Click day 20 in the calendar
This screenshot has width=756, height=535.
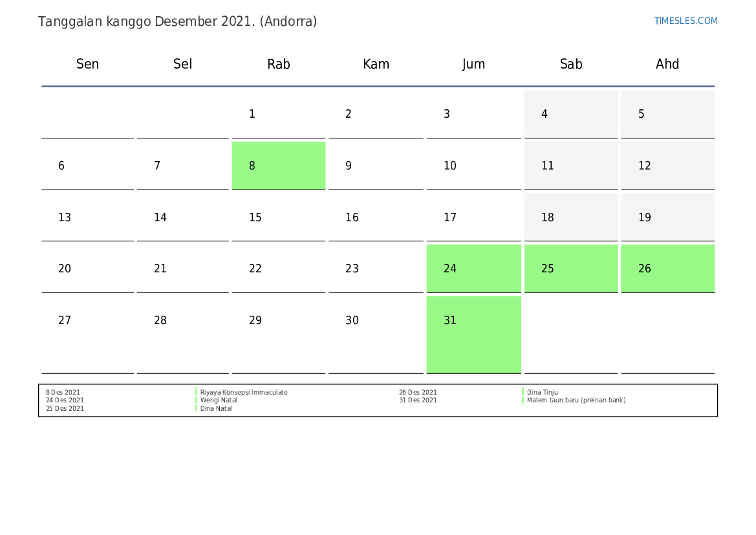(x=87, y=268)
